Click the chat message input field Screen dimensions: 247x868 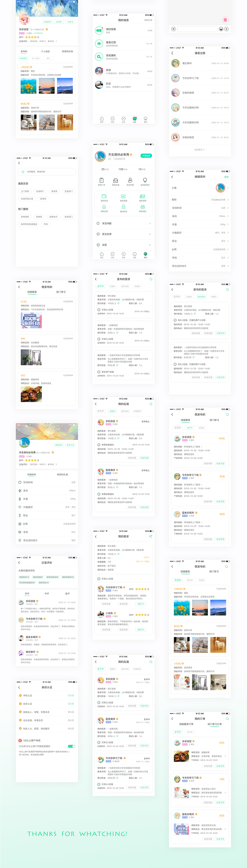tap(197, 29)
